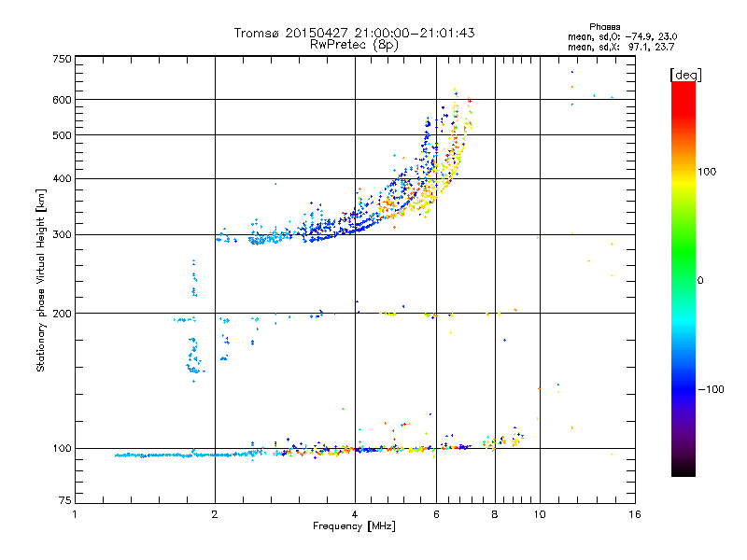This screenshot has width=747, height=560.
Task: Click the Stationary phase Virtual Height axis label
Action: (40, 280)
